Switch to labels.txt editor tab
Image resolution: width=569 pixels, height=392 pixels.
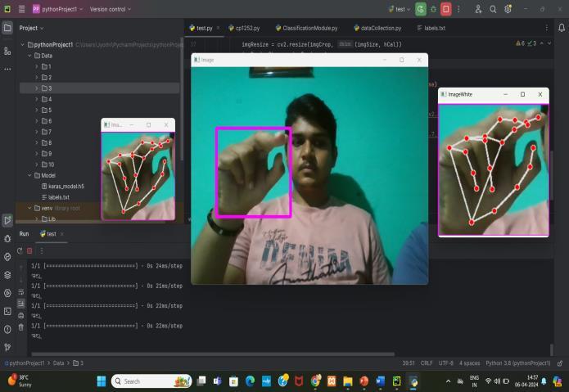coord(431,28)
